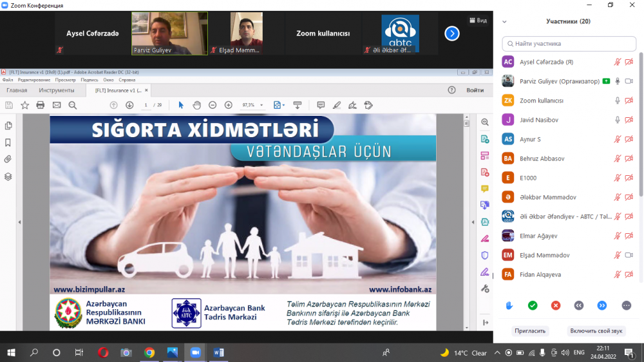Expand right tools pane labels arrow

tap(486, 323)
